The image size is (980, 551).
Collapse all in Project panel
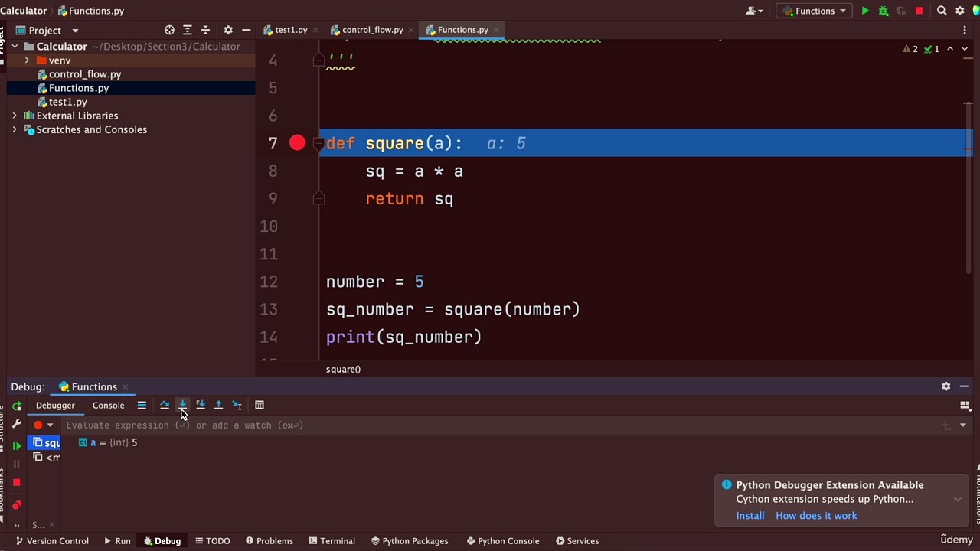coord(205,30)
